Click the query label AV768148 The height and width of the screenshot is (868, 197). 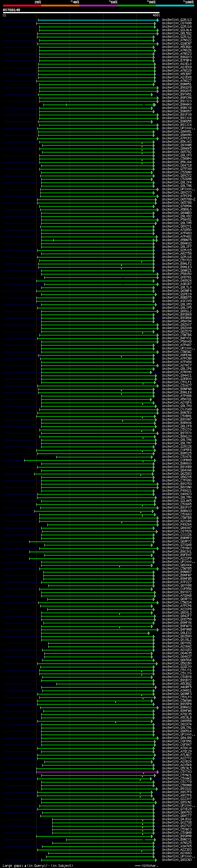click(11, 10)
